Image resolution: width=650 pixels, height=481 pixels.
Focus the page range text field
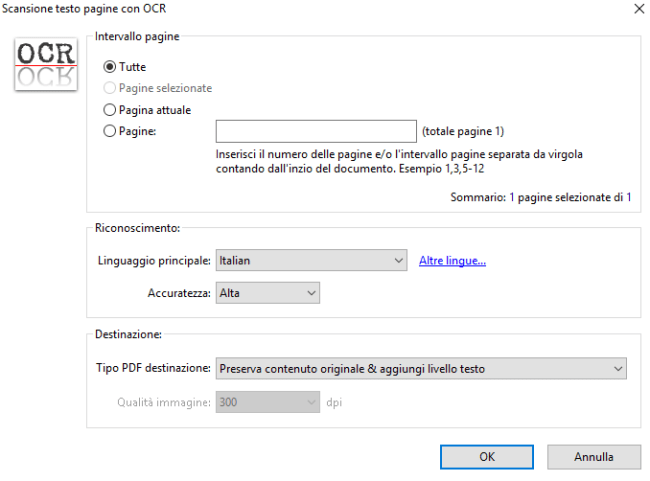pos(315,132)
